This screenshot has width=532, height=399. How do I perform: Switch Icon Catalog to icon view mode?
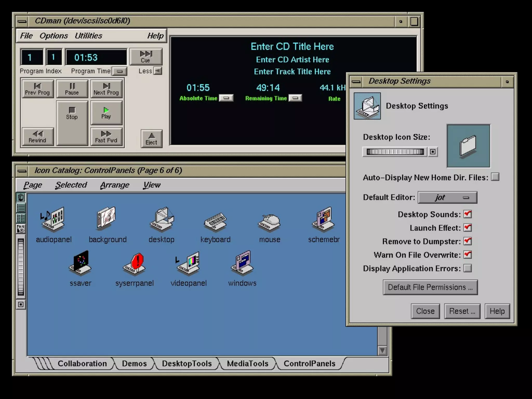(x=21, y=198)
